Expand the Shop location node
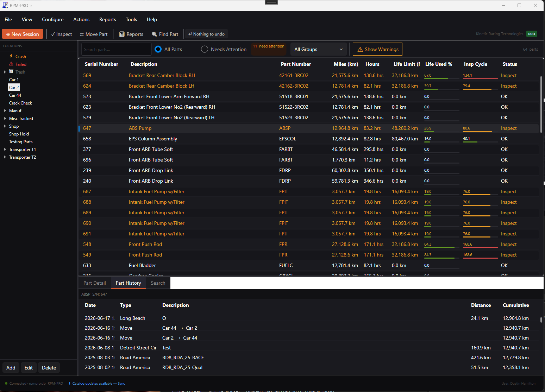 point(5,126)
